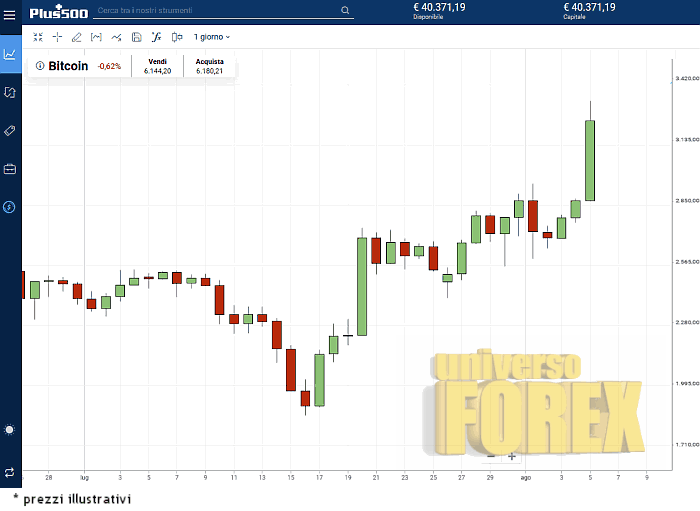Viewport: 700px width, 511px height.
Task: Open the chart indicators fx menu
Action: click(156, 37)
